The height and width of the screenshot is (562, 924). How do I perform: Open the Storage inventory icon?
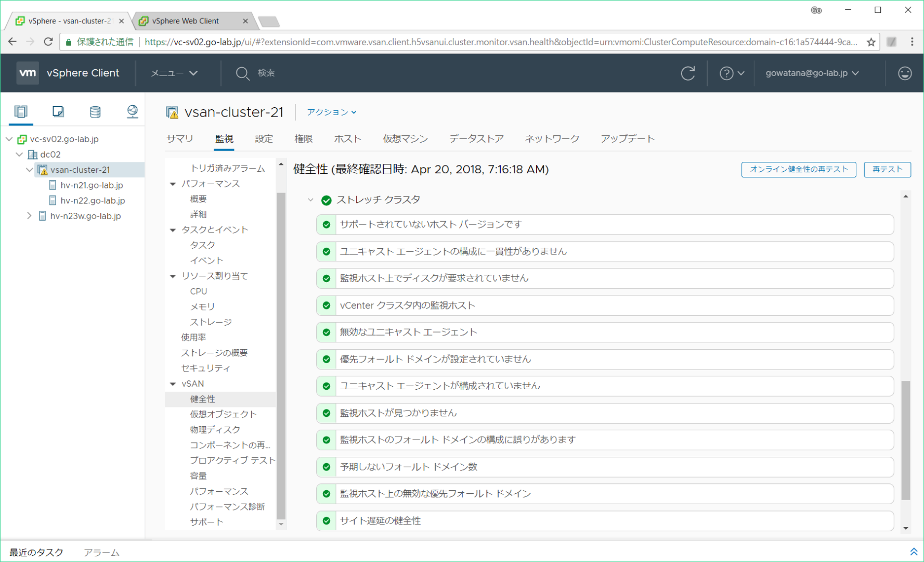click(95, 111)
